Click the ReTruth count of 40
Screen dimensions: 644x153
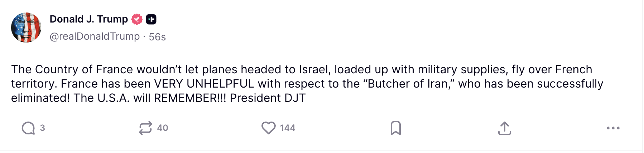(x=163, y=128)
